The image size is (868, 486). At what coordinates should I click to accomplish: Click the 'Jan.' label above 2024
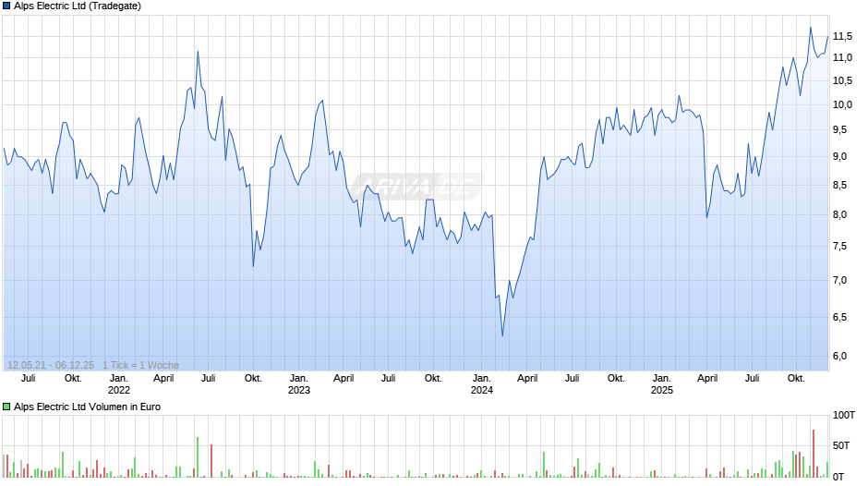(482, 378)
